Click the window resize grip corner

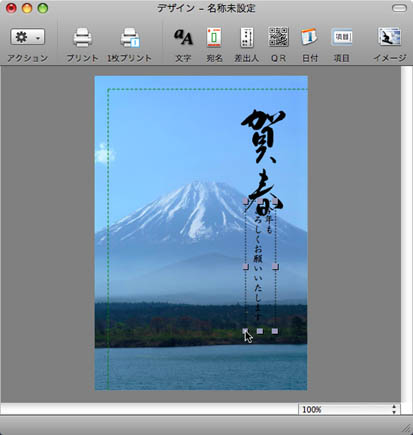point(406,428)
